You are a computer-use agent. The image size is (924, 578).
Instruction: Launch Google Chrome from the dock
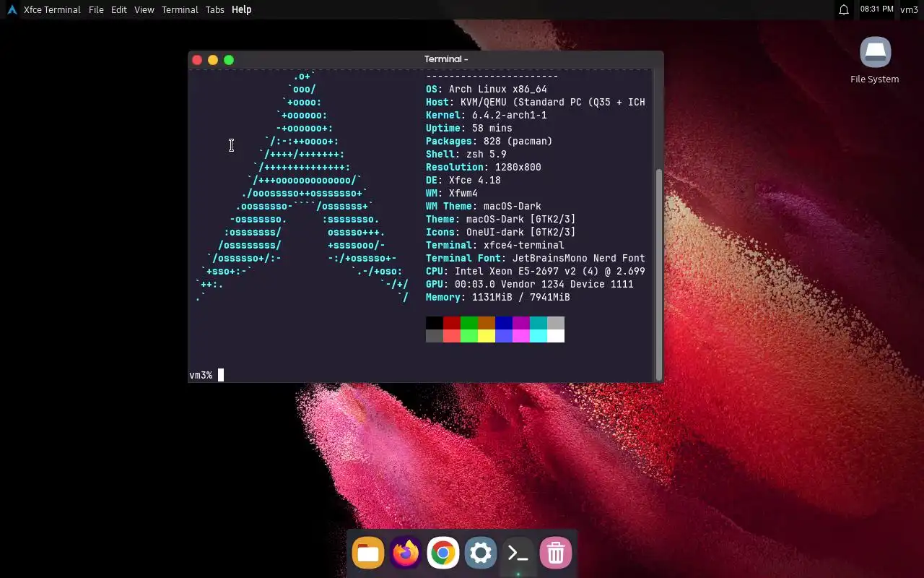point(443,553)
